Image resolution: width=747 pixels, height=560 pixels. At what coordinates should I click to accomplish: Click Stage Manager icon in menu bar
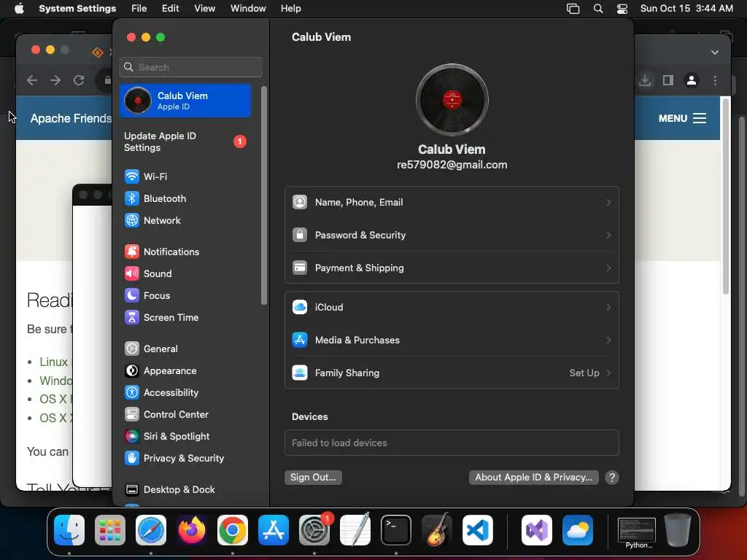pyautogui.click(x=573, y=9)
